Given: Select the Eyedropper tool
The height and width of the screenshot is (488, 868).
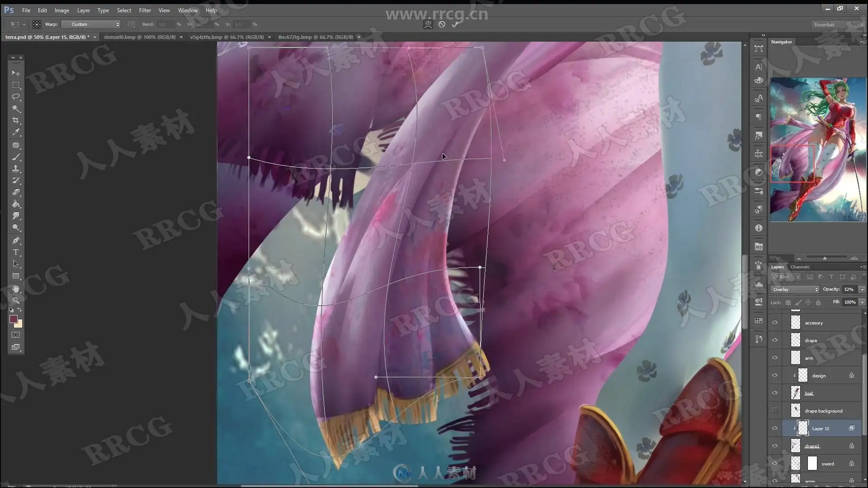Looking at the screenshot, I should (x=16, y=132).
